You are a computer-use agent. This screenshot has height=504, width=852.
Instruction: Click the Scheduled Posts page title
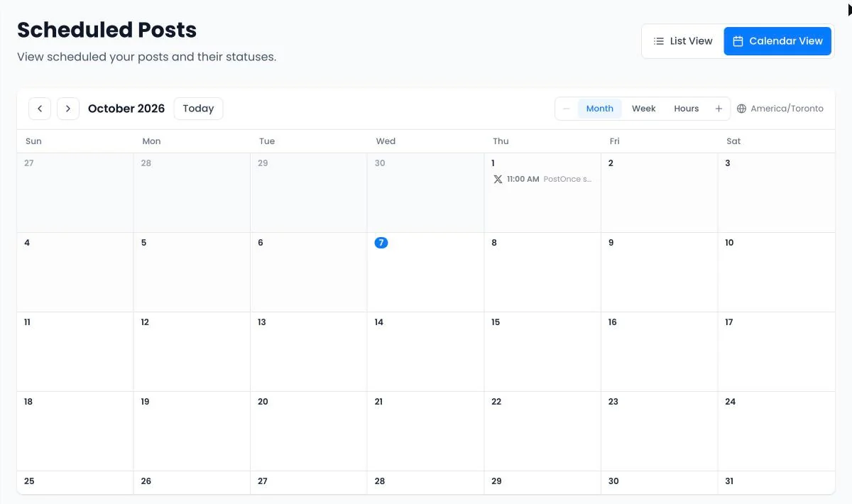(x=107, y=30)
